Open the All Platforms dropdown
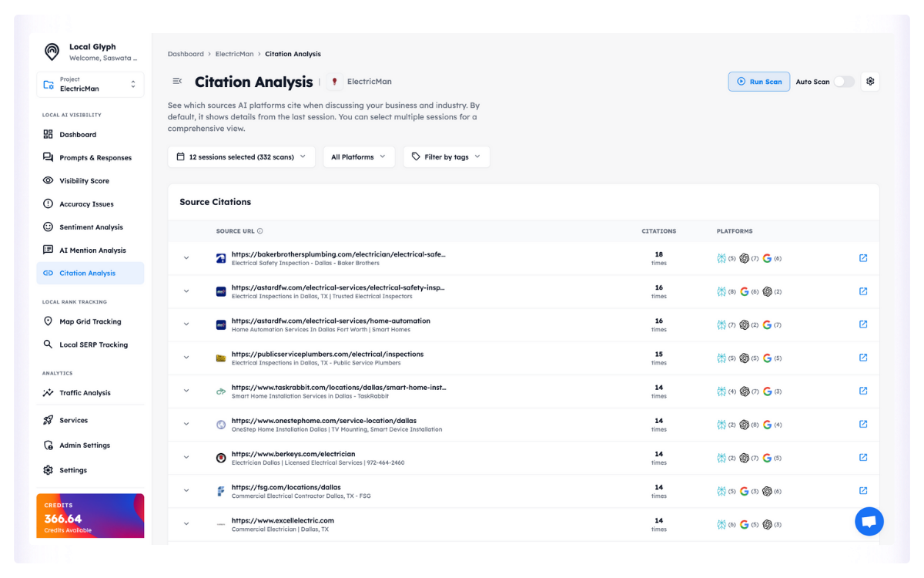 358,157
